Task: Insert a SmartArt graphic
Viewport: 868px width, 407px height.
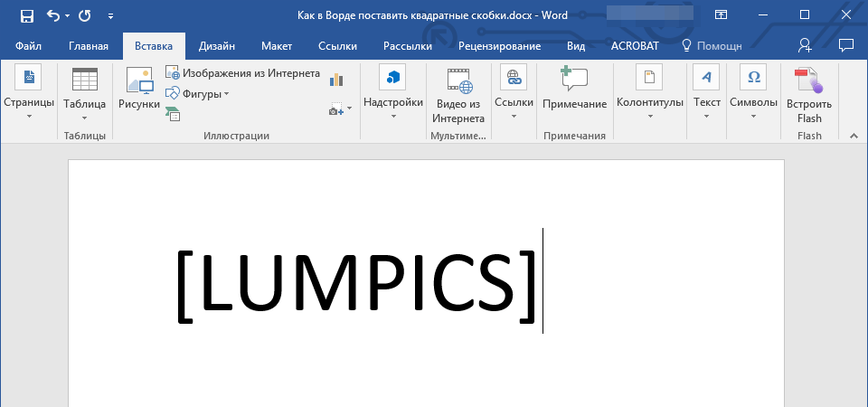Action: tap(173, 113)
